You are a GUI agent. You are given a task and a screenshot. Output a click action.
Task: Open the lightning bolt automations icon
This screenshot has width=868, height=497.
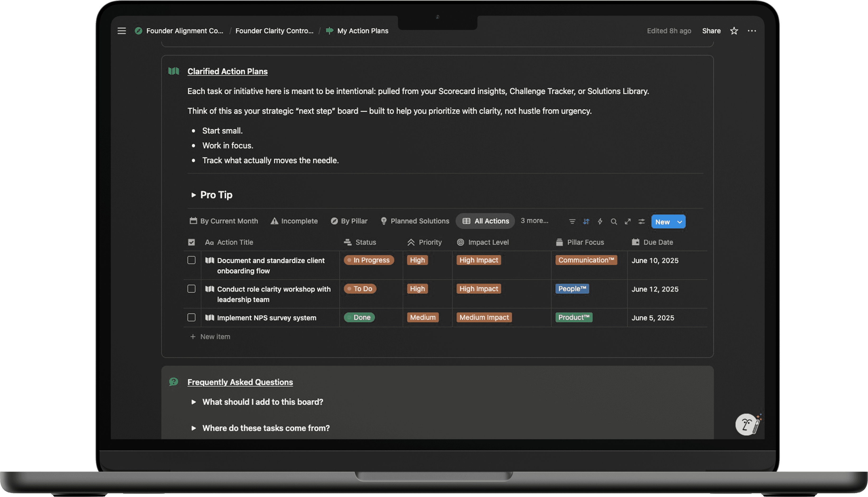click(x=600, y=222)
